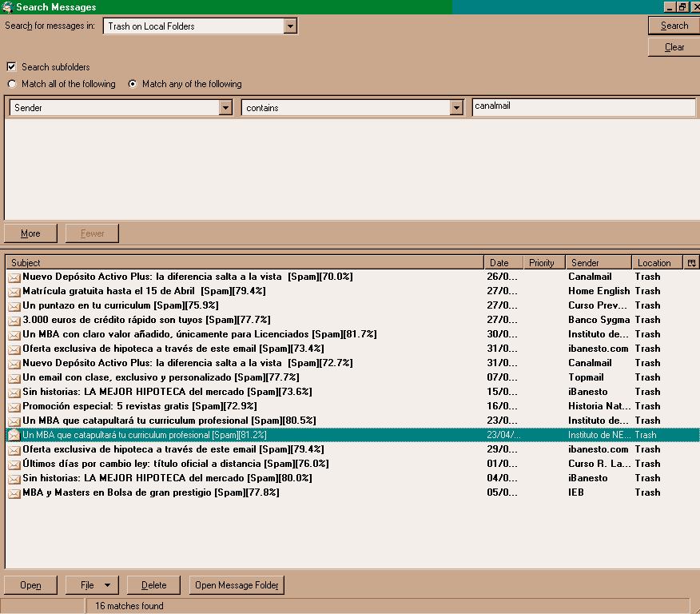Screen dimensions: 700x614
Task: Click envelope icon beside MBA y Masters en Bolsa
Action: pos(14,493)
